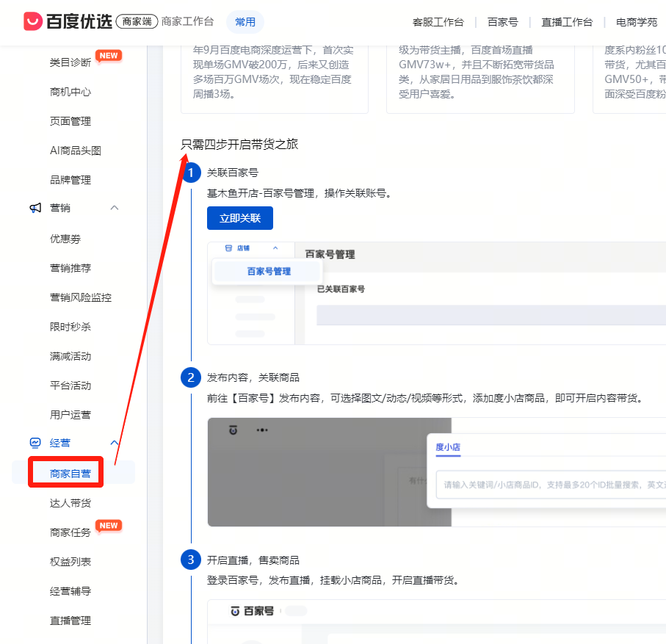Click the 商家端 badge in header
The image size is (666, 644).
[137, 21]
